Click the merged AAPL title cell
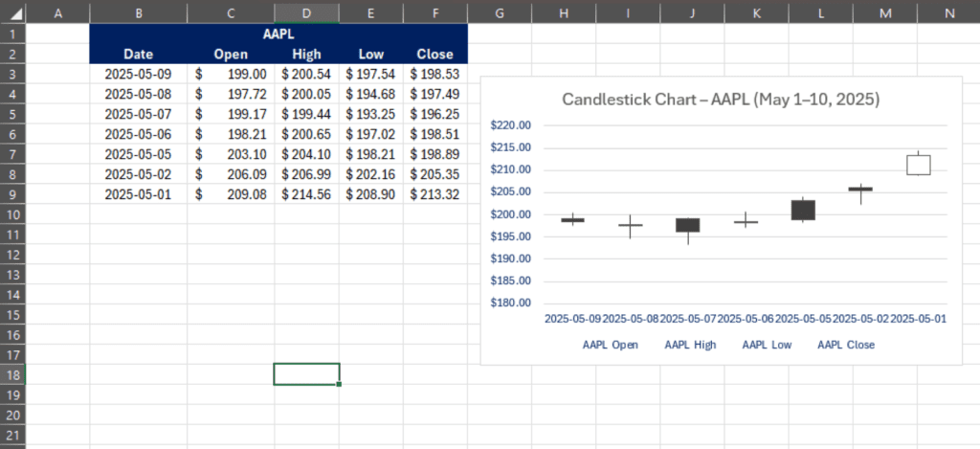 tap(278, 34)
